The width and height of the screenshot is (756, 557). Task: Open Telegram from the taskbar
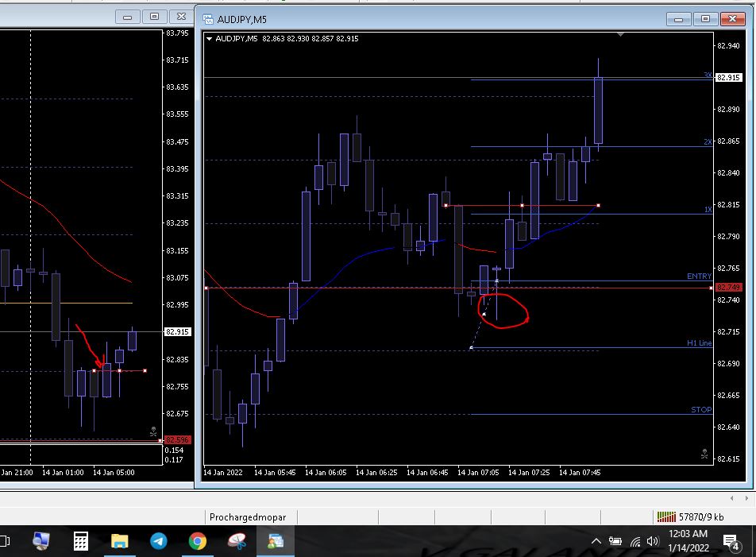(x=159, y=541)
